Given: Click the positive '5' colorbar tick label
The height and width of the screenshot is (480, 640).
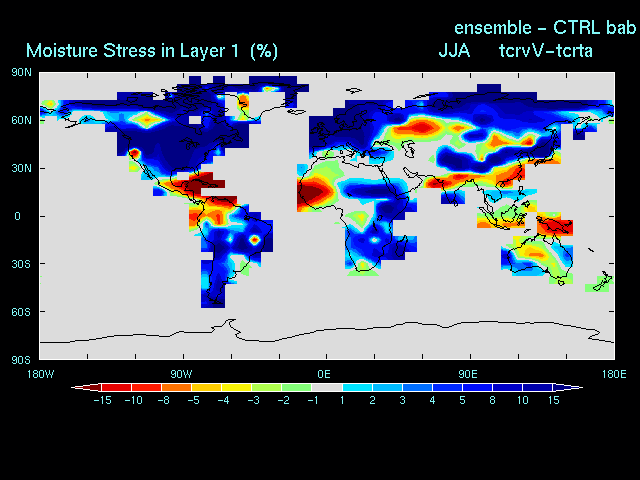Looking at the screenshot, I should tap(462, 400).
